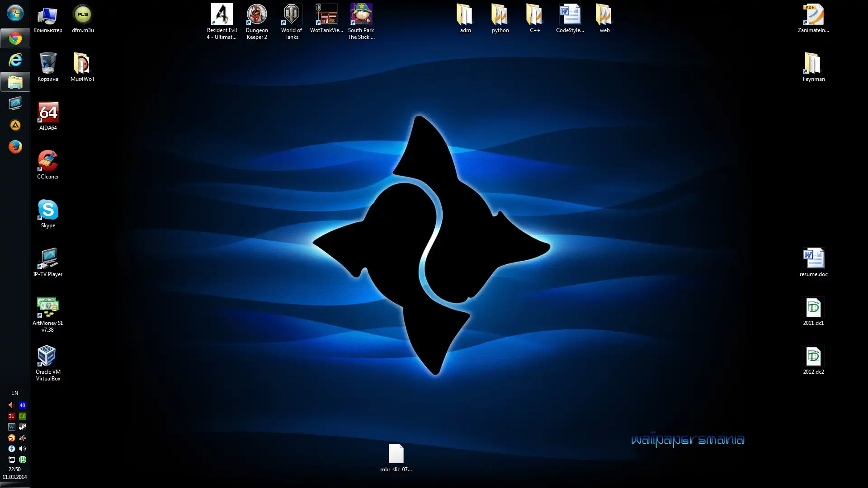Select the Skype desktop shortcut
Viewport: 868px width, 488px height.
click(x=47, y=211)
